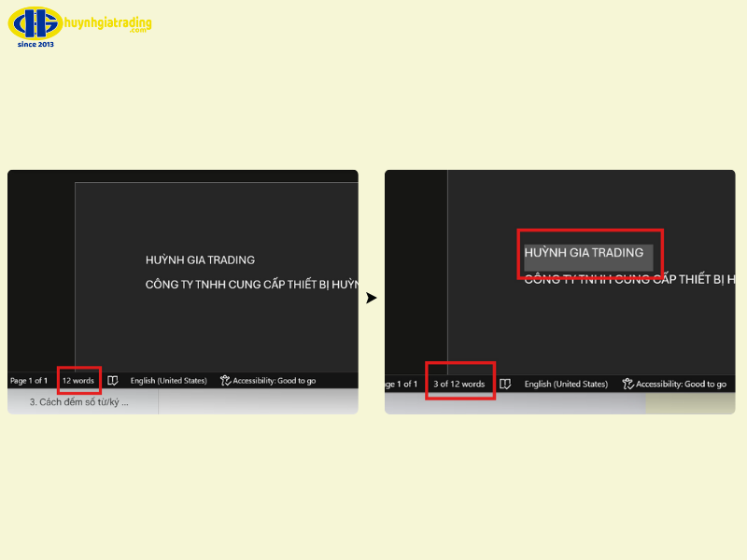Click the unselected "HUỲNH GIA TRADING" line in left document
Screen dimensions: 747x560
200,260
